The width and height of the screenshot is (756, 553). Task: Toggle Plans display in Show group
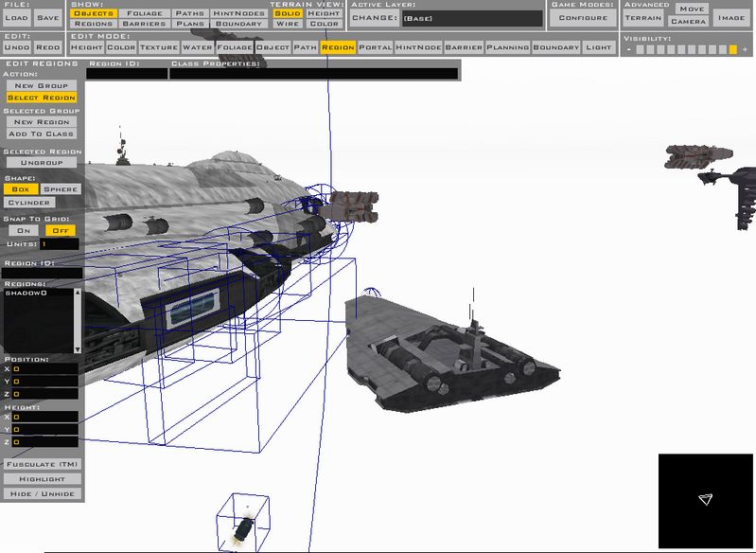coord(190,24)
